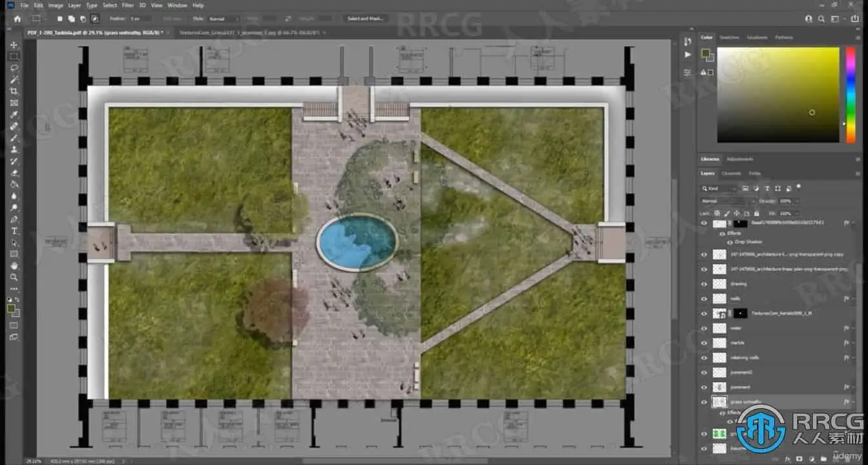
Task: Hide the 'pavement2' layer
Action: pos(704,372)
